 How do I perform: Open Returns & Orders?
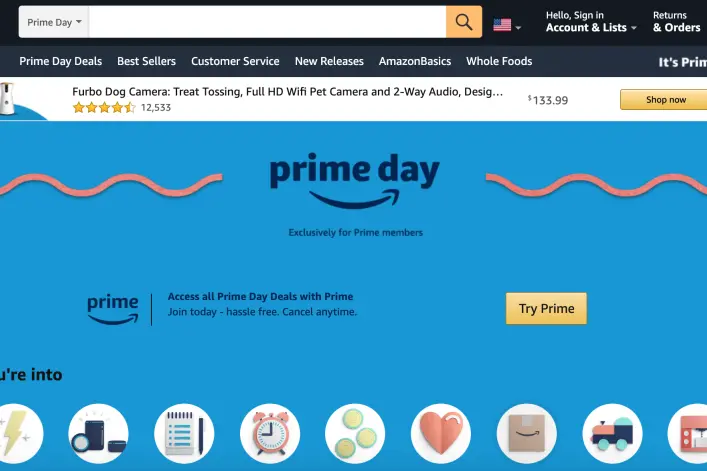click(x=676, y=22)
